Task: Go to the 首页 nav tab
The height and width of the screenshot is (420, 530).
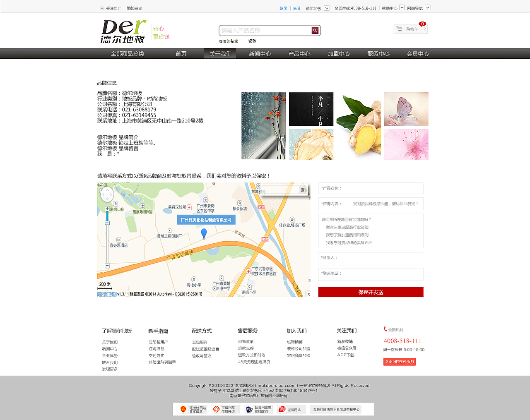Action: [181, 54]
